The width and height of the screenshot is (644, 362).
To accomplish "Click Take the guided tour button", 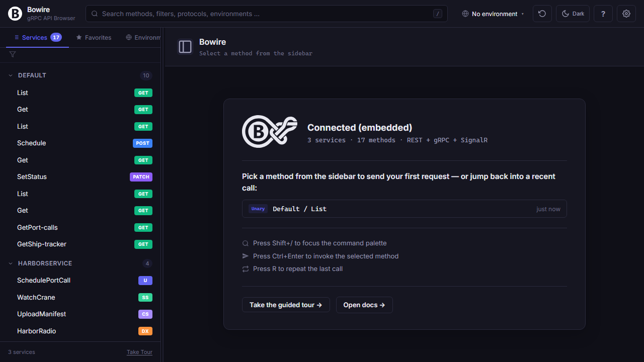I will [286, 305].
